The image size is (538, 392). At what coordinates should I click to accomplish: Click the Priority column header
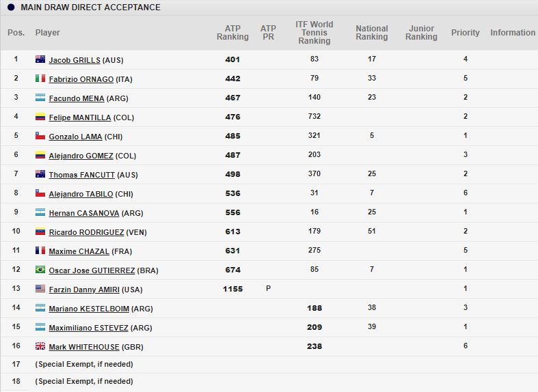466,33
